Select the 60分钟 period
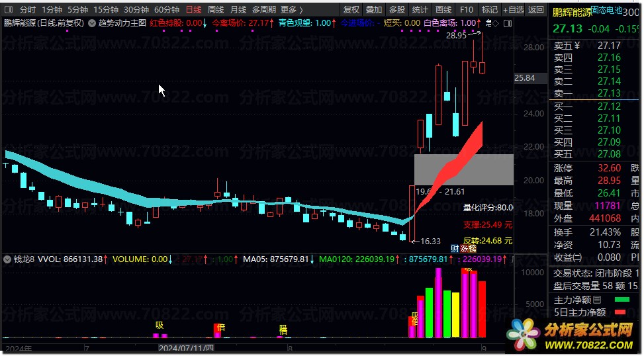The height and width of the screenshot is (356, 644). (x=167, y=9)
